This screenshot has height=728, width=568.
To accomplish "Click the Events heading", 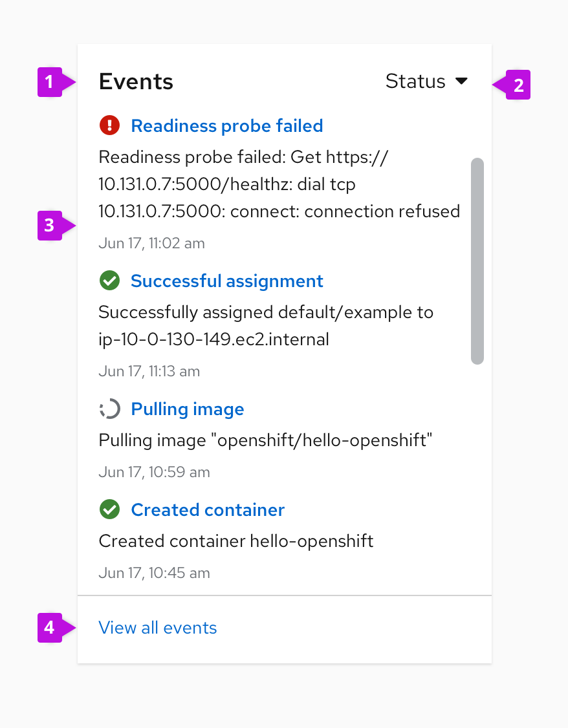I will (x=136, y=81).
